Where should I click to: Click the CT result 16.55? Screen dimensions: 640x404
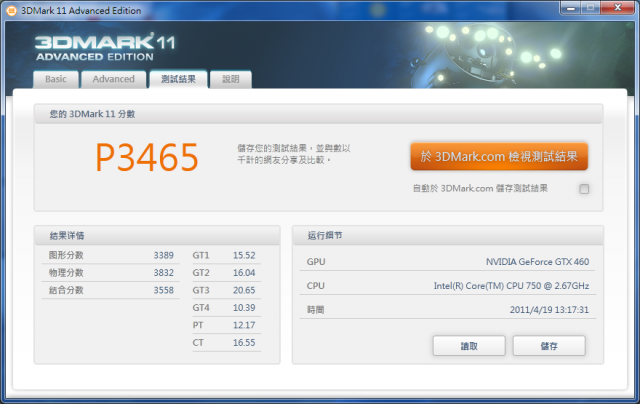point(244,343)
